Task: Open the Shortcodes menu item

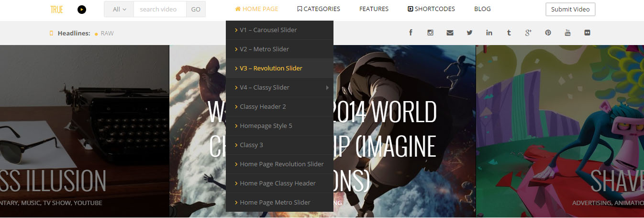Action: (431, 9)
